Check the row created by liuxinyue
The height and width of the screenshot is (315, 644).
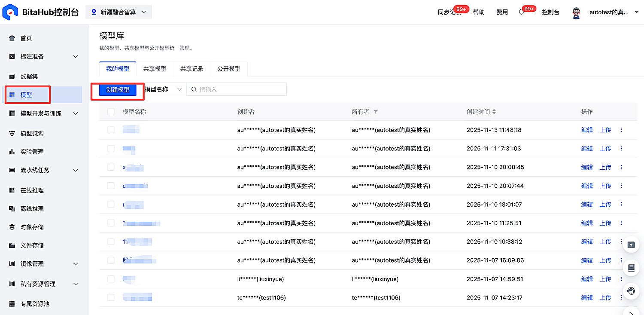click(x=111, y=279)
